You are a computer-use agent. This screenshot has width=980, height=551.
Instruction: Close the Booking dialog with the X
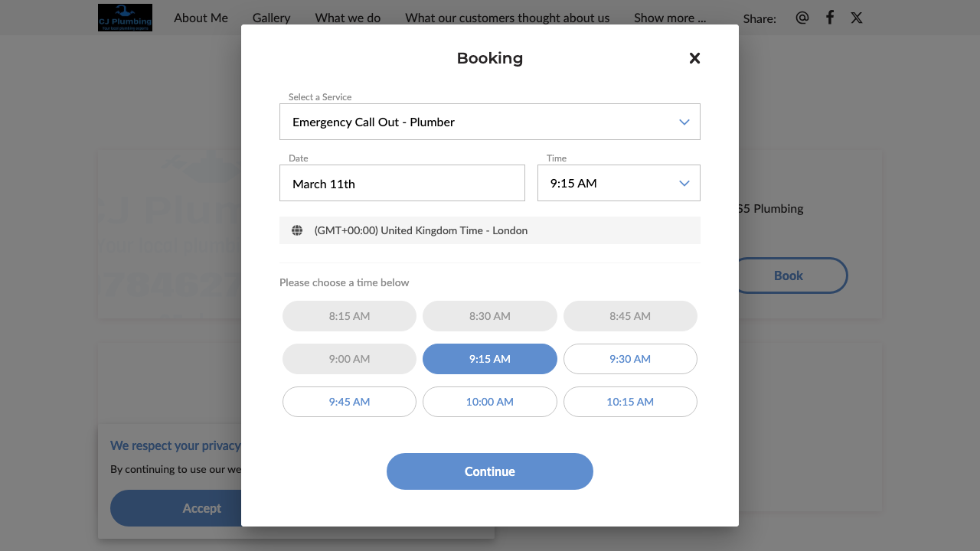click(x=694, y=58)
